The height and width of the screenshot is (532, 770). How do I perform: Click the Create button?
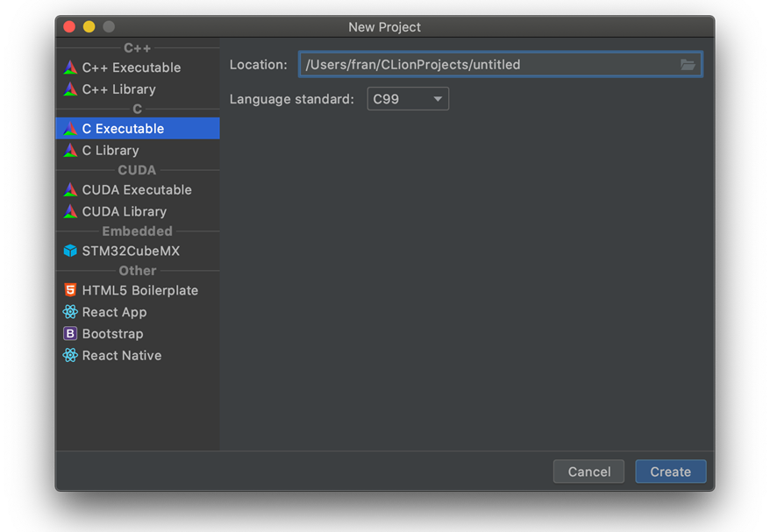tap(670, 472)
